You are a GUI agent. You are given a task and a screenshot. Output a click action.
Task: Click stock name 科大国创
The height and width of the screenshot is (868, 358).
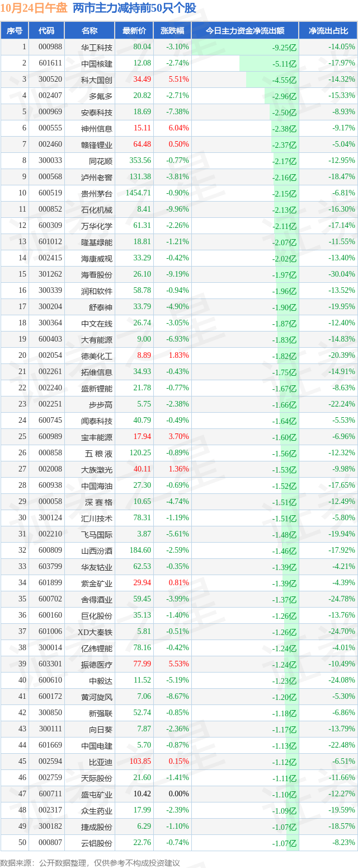[97, 80]
